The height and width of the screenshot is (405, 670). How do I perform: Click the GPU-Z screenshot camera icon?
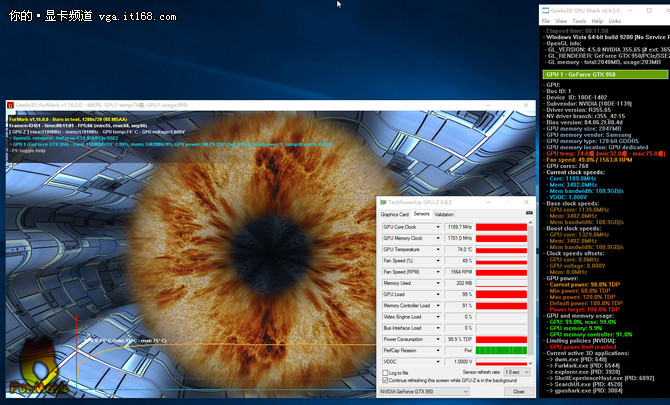(529, 213)
